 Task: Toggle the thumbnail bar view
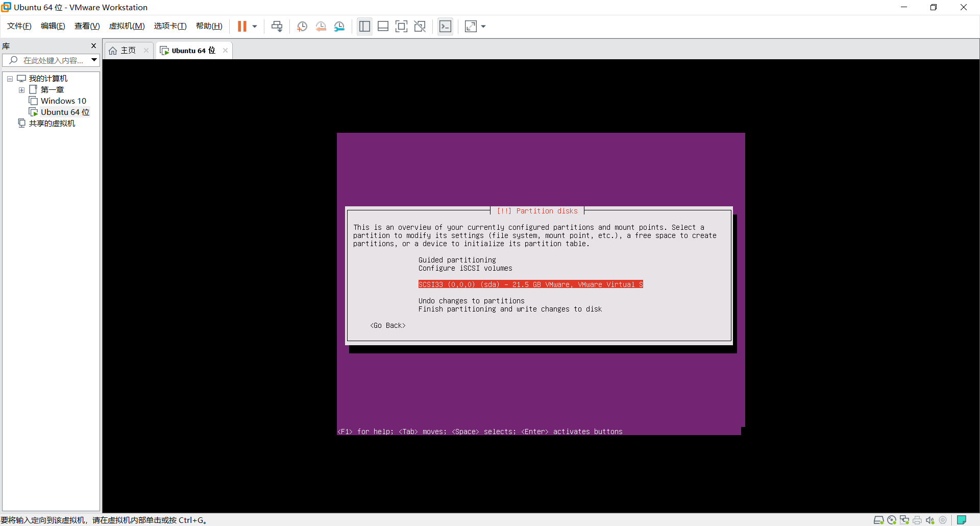point(383,27)
